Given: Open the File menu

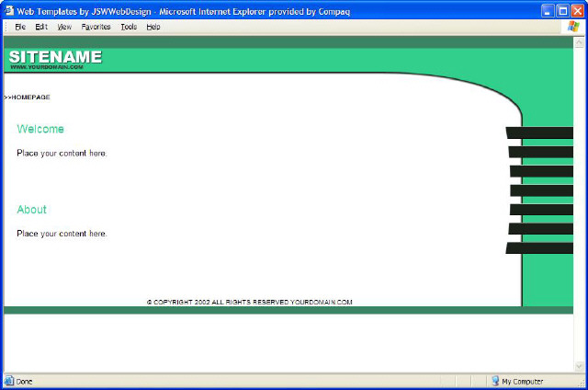Looking at the screenshot, I should 19,27.
